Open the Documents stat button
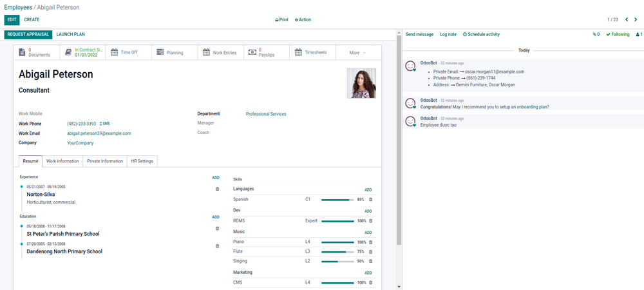The image size is (644, 290). click(x=37, y=53)
